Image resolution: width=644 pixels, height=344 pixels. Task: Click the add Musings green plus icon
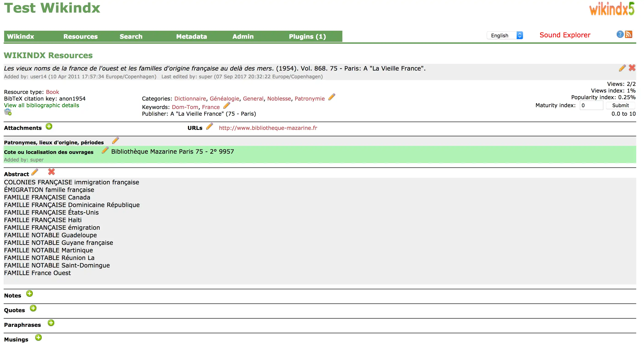pyautogui.click(x=38, y=339)
